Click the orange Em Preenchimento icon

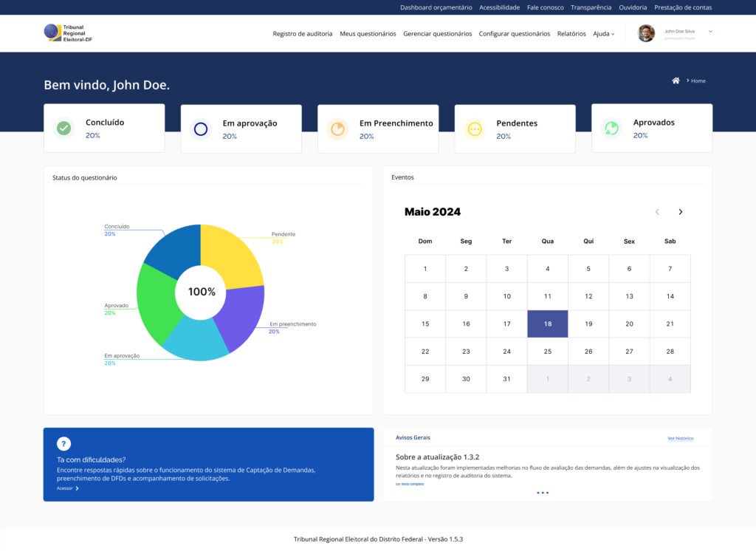[x=337, y=129]
